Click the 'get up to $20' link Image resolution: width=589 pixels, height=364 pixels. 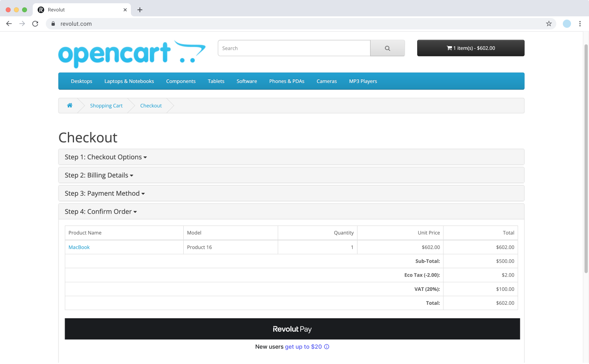(x=303, y=347)
